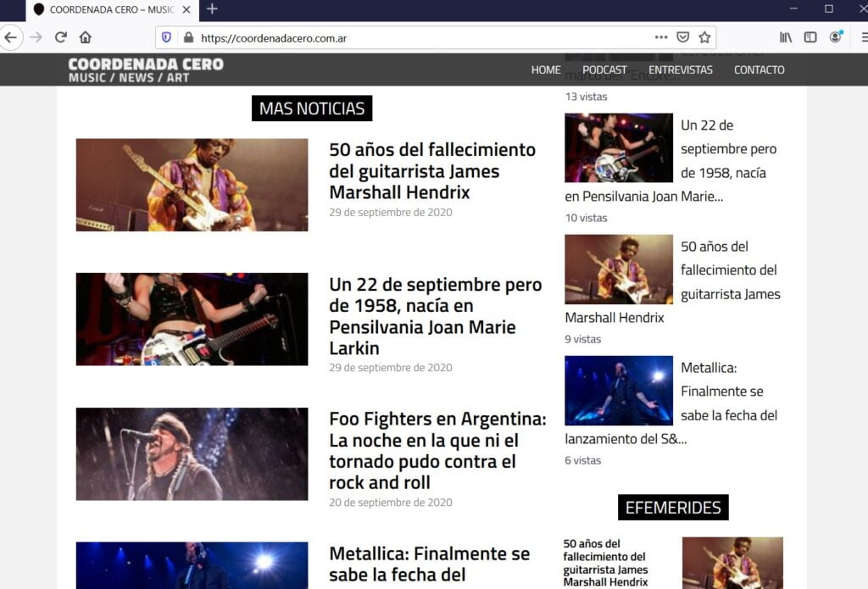Click the large Joan Jett guitar thumbnail
The width and height of the screenshot is (868, 589).
pyautogui.click(x=192, y=319)
